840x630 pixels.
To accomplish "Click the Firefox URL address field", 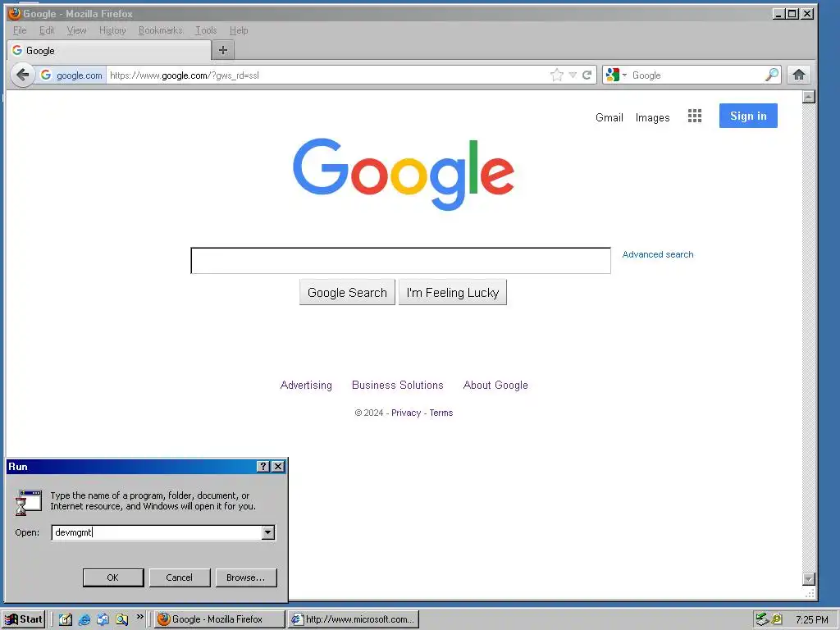I will click(x=326, y=75).
